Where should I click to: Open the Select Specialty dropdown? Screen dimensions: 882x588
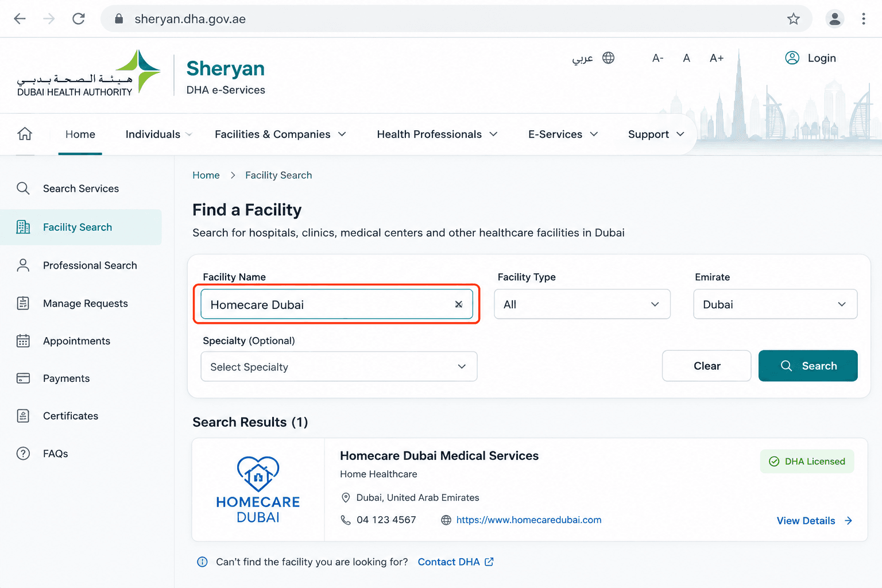pos(339,366)
